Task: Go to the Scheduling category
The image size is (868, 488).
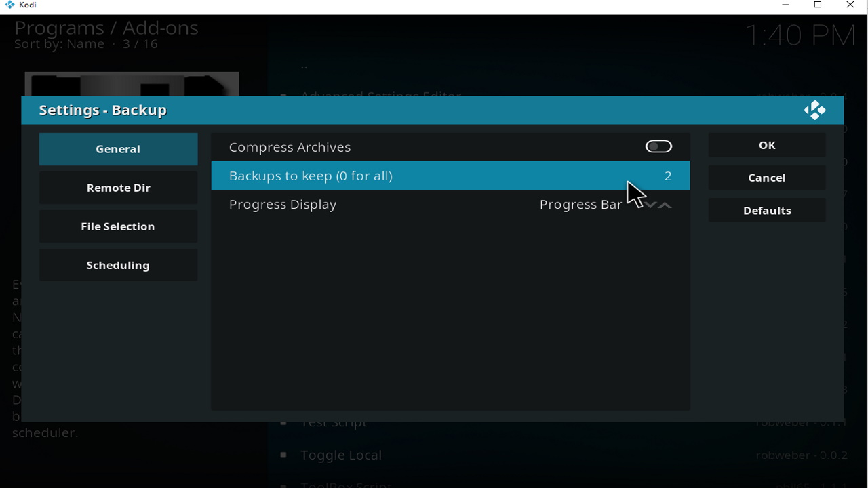Action: [118, 265]
